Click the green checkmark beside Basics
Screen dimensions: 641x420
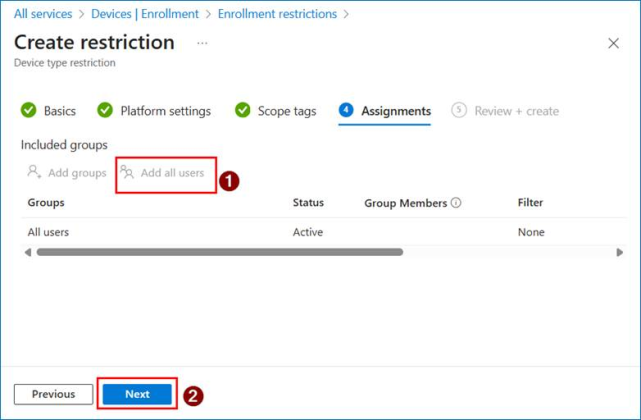[29, 110]
